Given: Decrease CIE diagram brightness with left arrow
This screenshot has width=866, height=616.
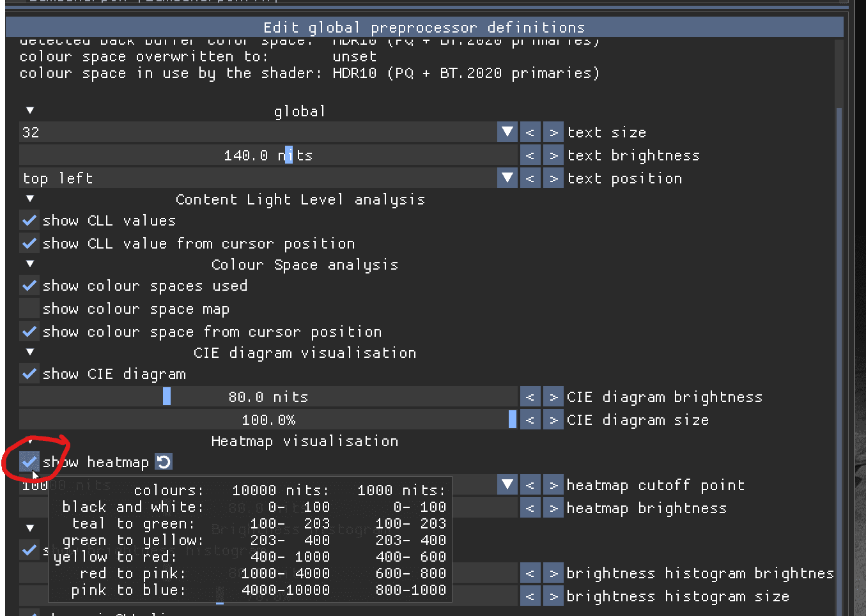Looking at the screenshot, I should click(x=530, y=397).
